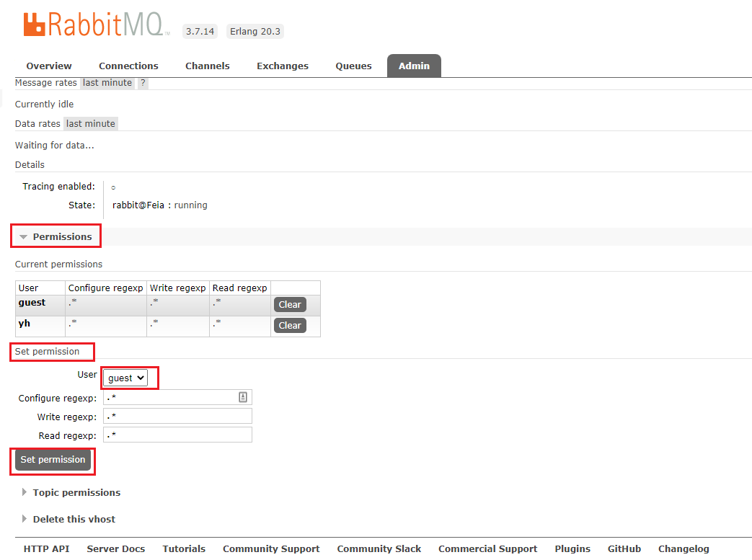This screenshot has height=560, width=752.
Task: Click the 'Write regexp' column header
Action: click(178, 288)
